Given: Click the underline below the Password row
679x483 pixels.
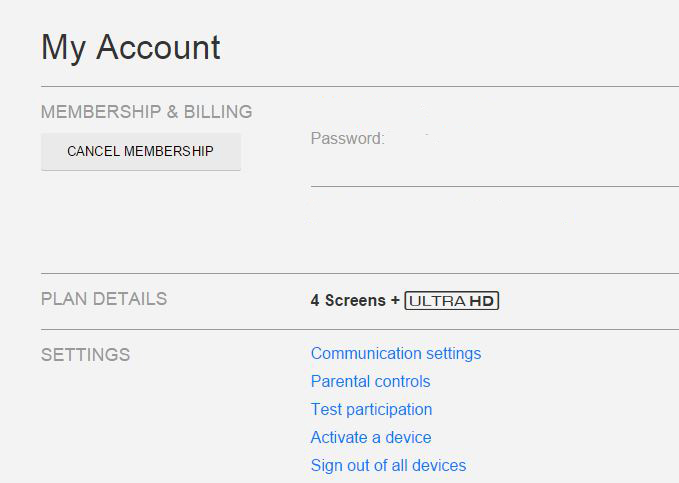Looking at the screenshot, I should click(x=494, y=186).
